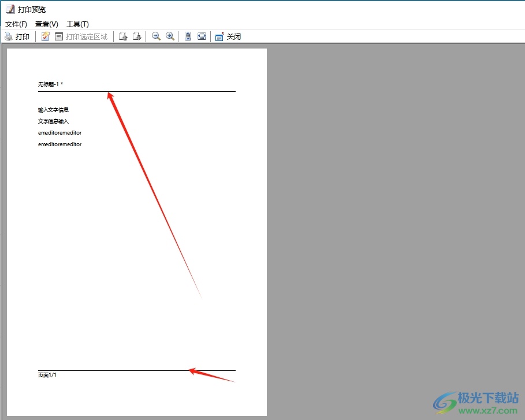Click header text 无标题-1 *
525x420 pixels.
[51, 84]
